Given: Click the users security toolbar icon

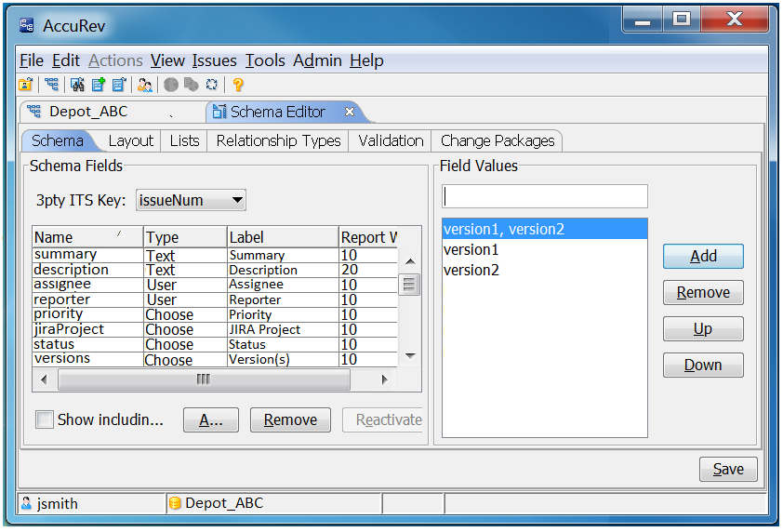Looking at the screenshot, I should pos(144,85).
